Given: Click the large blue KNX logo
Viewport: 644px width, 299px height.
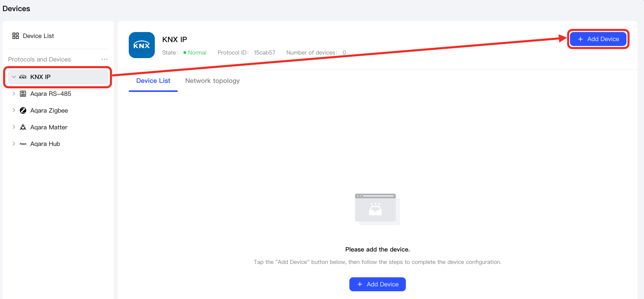Looking at the screenshot, I should pos(142,45).
